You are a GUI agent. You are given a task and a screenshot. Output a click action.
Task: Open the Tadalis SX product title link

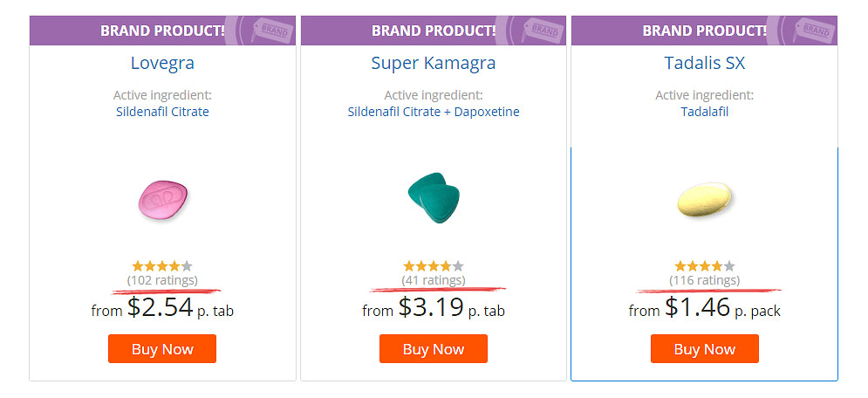(705, 63)
